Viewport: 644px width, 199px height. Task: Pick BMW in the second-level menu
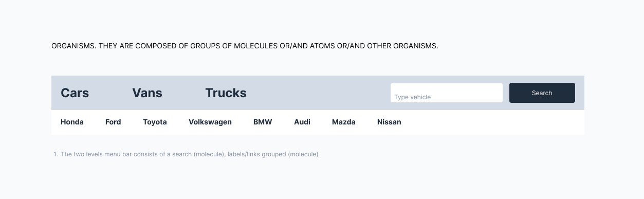coord(263,122)
